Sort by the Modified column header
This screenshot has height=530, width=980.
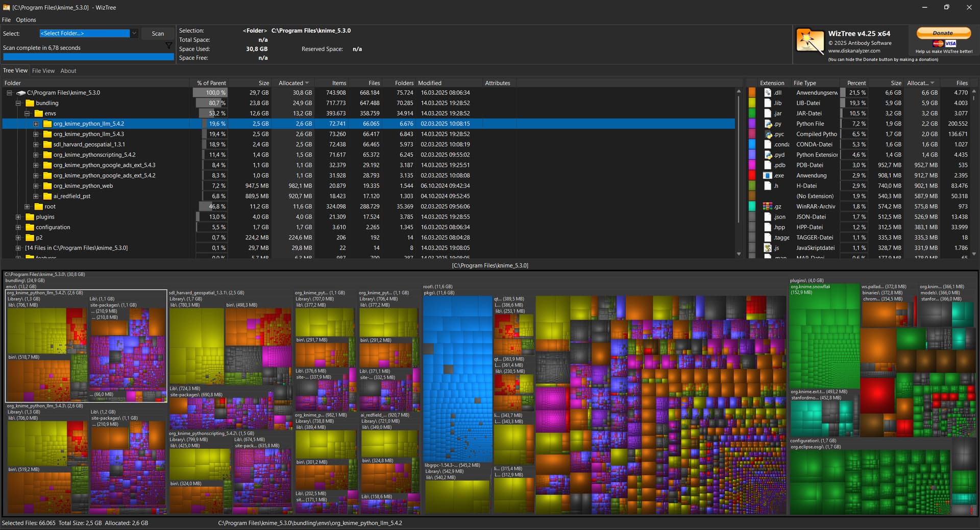[x=448, y=83]
